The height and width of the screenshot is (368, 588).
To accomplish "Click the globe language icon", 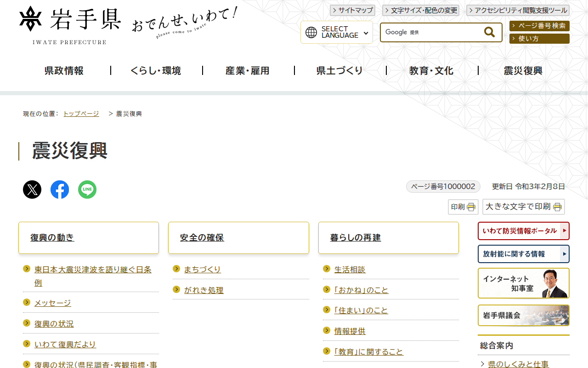I will (x=311, y=32).
